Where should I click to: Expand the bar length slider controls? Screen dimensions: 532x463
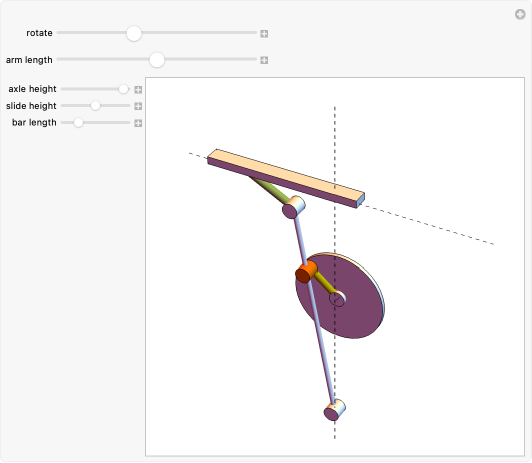pos(138,123)
